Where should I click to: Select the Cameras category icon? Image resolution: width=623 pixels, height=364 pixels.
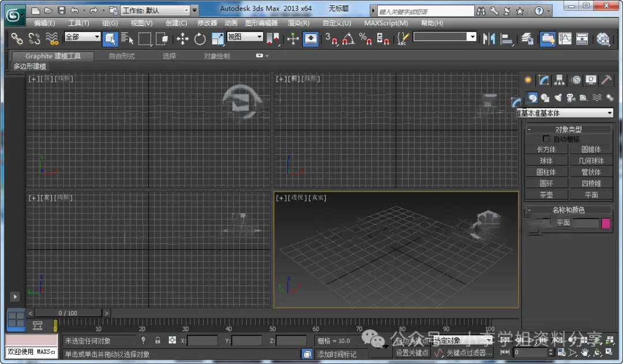tap(571, 98)
